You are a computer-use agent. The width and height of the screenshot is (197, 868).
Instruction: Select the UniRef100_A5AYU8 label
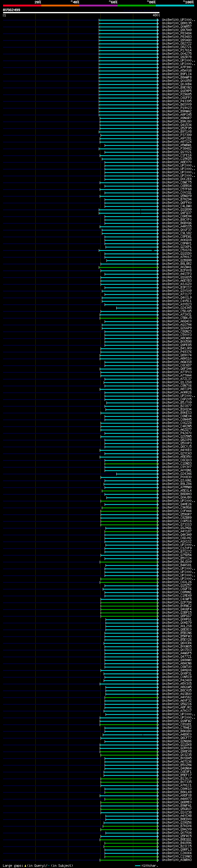(177, 71)
